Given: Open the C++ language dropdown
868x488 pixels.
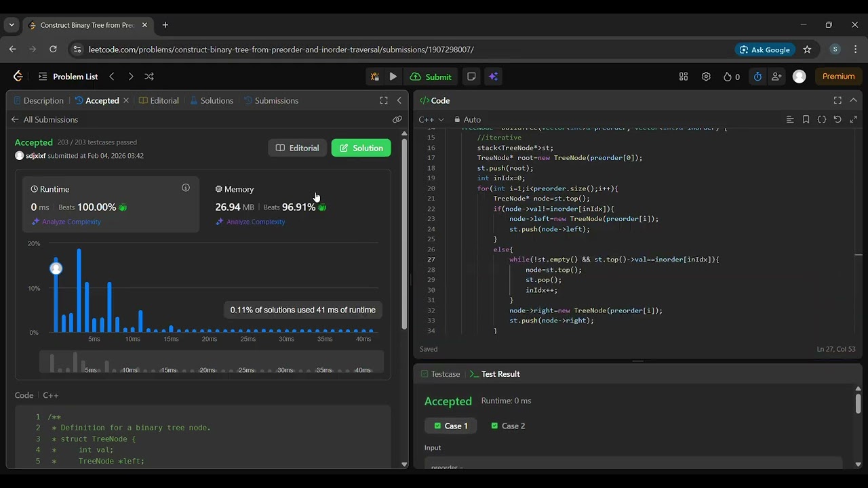Looking at the screenshot, I should tap(431, 119).
